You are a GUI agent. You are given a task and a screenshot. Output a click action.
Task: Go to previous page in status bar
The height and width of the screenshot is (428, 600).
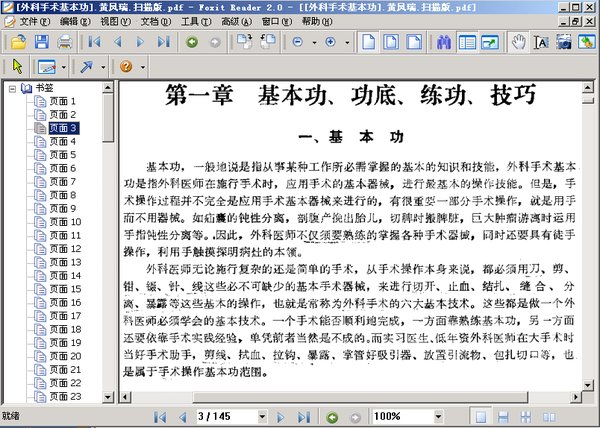(x=183, y=417)
